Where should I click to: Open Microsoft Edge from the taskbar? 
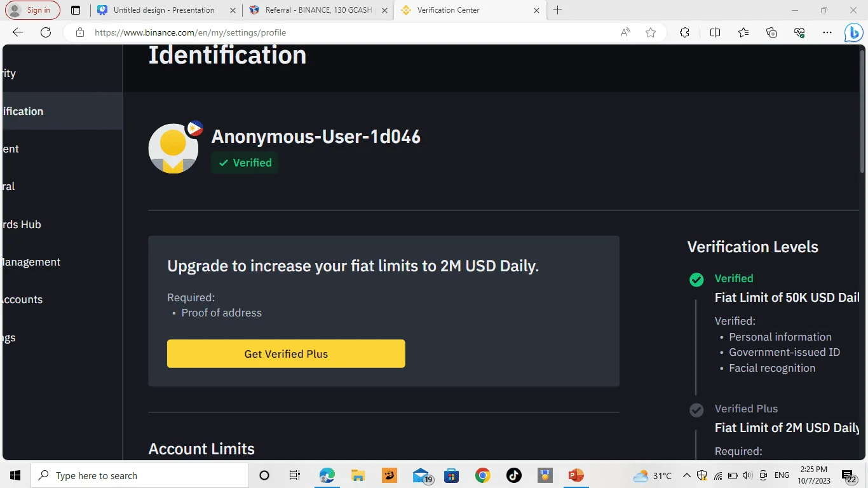click(x=327, y=475)
